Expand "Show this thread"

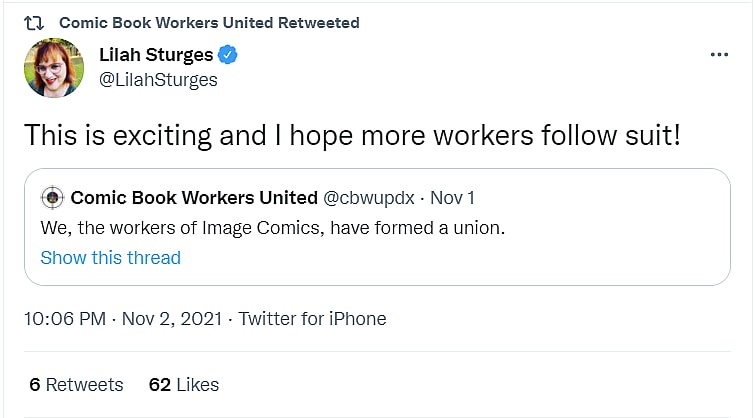110,257
